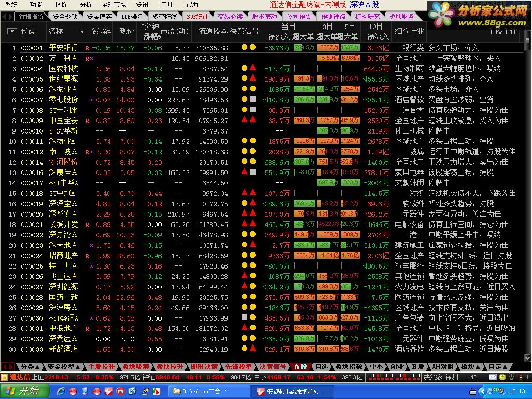Sort by the 现价 column header

point(127,31)
